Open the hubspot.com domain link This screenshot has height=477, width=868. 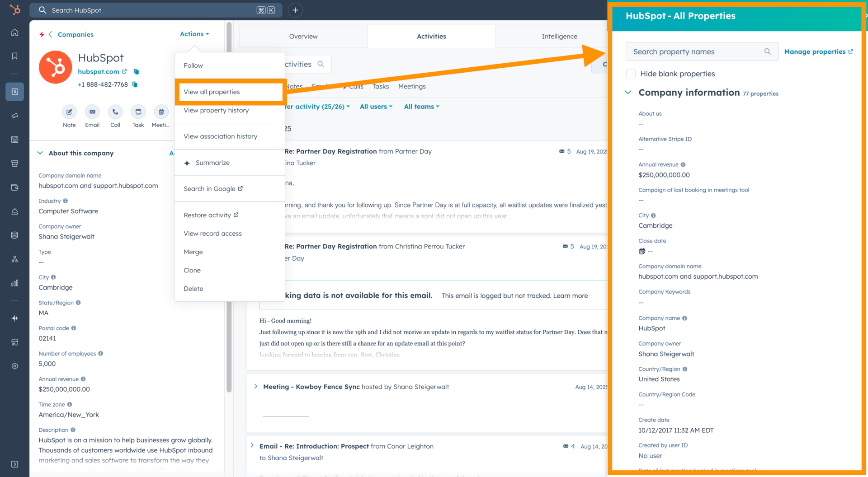(x=102, y=71)
